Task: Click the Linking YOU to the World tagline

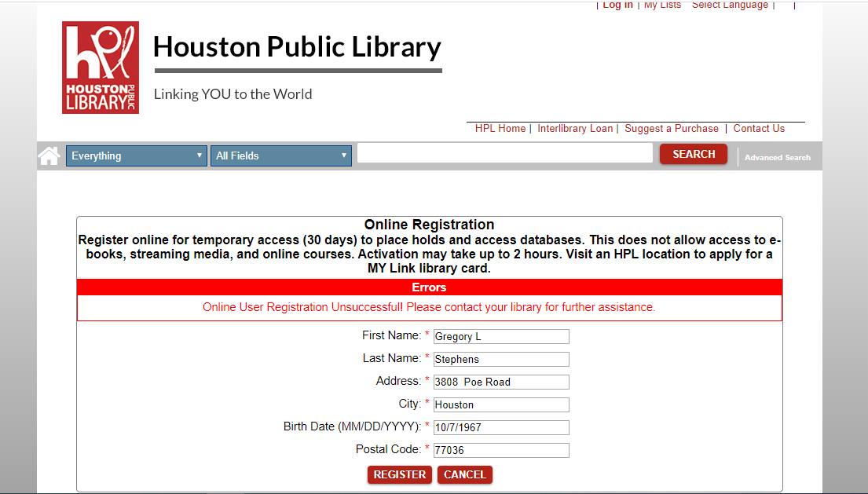Action: click(233, 94)
